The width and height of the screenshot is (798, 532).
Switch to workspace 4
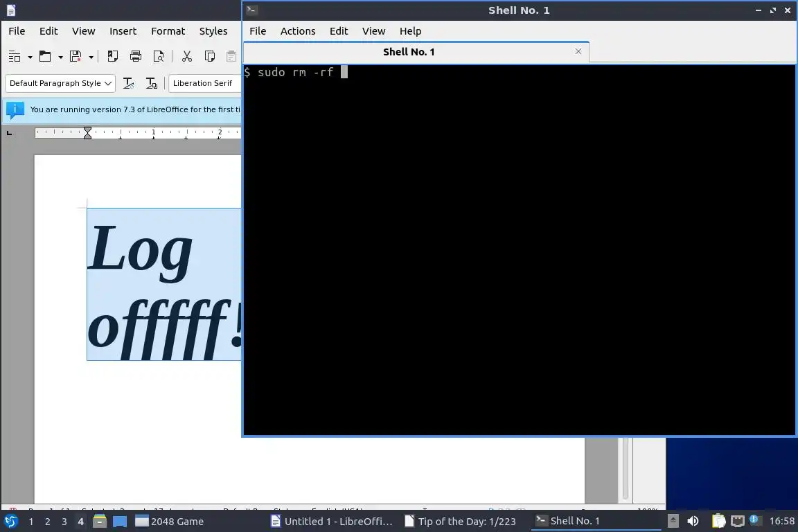(x=80, y=522)
